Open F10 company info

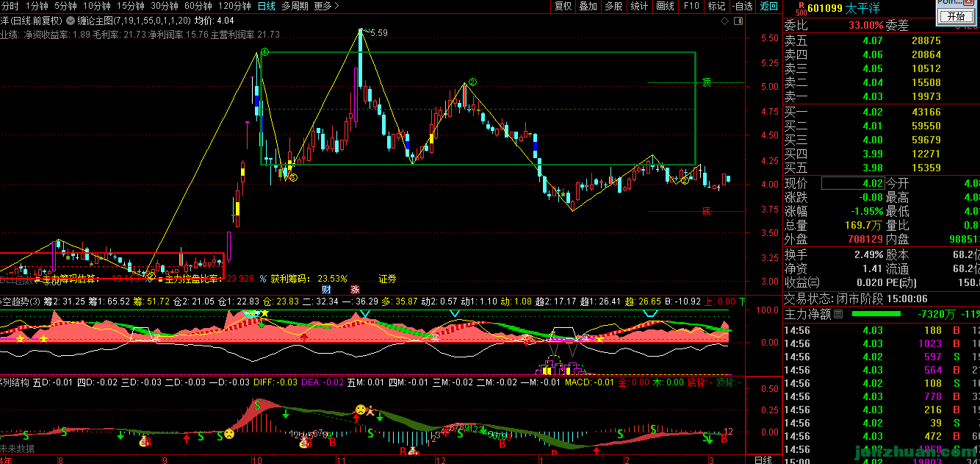(691, 6)
